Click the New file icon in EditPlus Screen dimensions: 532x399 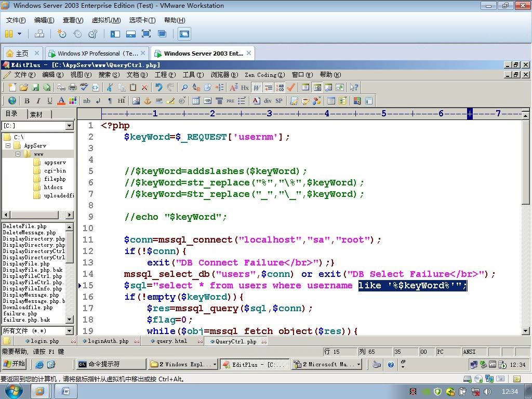click(12, 87)
